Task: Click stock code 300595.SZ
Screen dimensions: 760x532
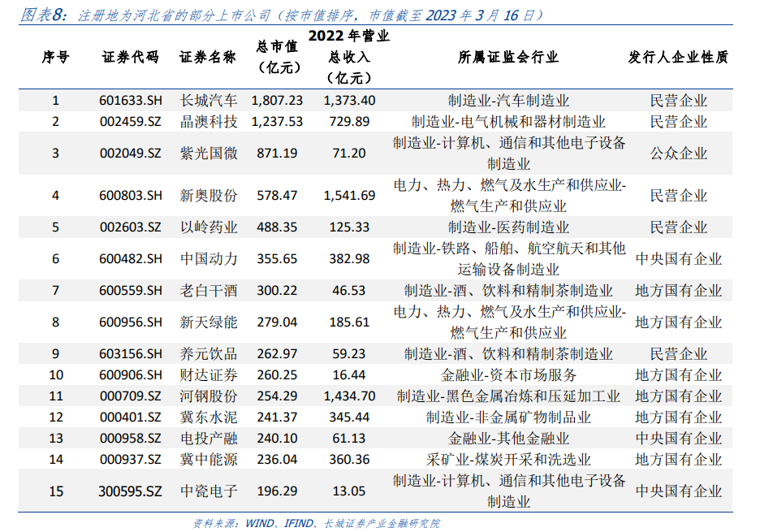Action: [131, 491]
